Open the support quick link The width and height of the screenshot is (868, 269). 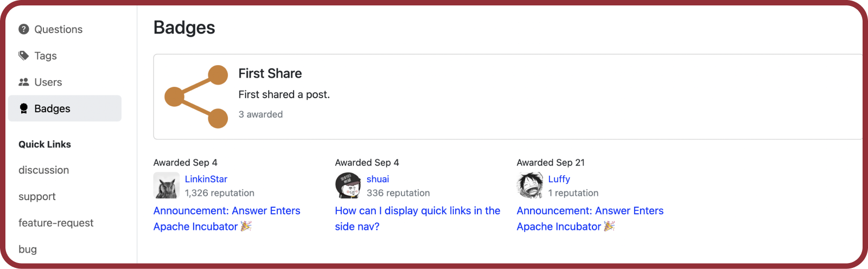point(37,196)
